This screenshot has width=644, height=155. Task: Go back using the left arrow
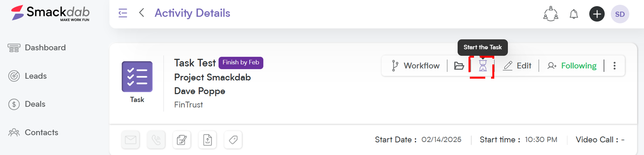[x=141, y=13]
